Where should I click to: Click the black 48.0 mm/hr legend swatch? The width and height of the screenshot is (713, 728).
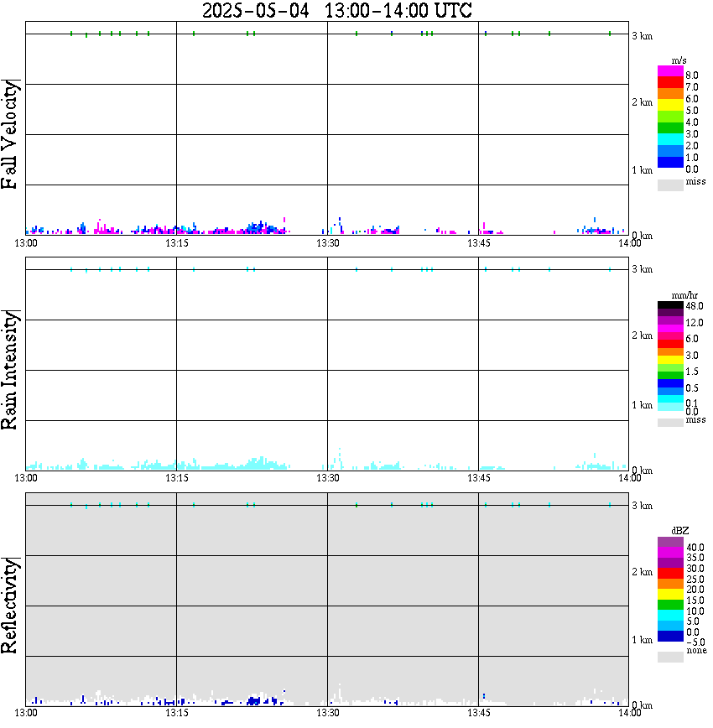point(670,305)
